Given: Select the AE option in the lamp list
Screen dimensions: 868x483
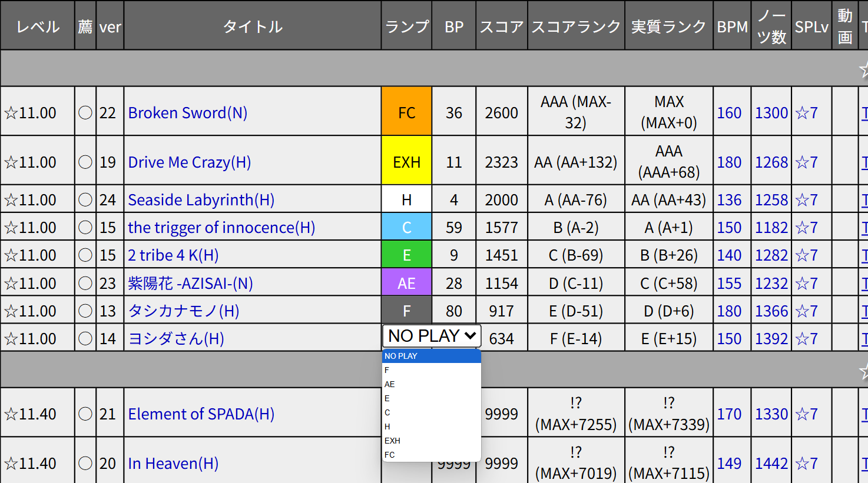Looking at the screenshot, I should point(432,384).
